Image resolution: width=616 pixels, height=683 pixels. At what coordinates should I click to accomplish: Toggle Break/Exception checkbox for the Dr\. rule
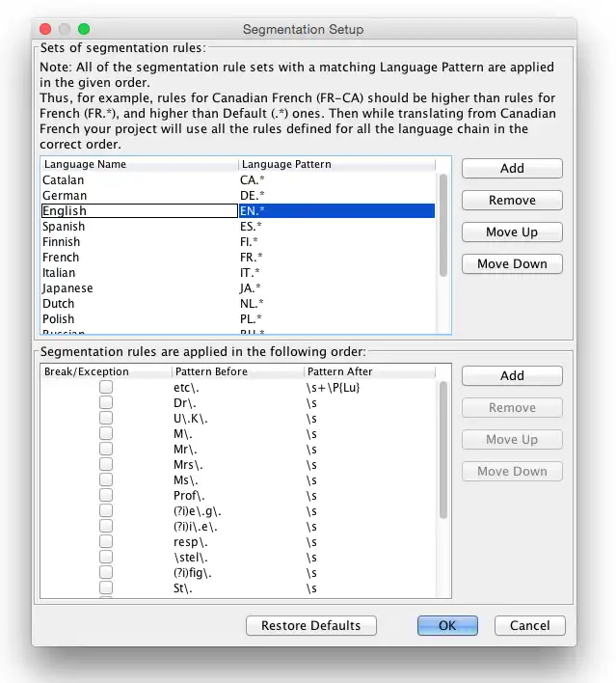[x=106, y=402]
